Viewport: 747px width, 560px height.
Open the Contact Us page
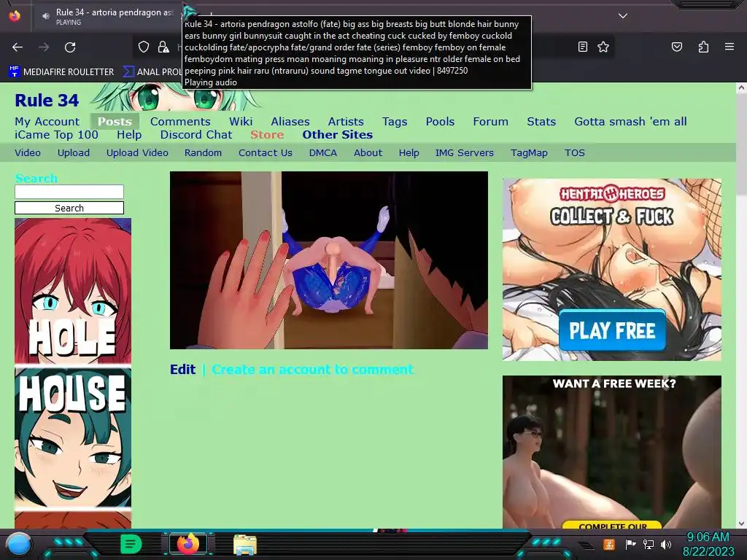[x=266, y=152]
